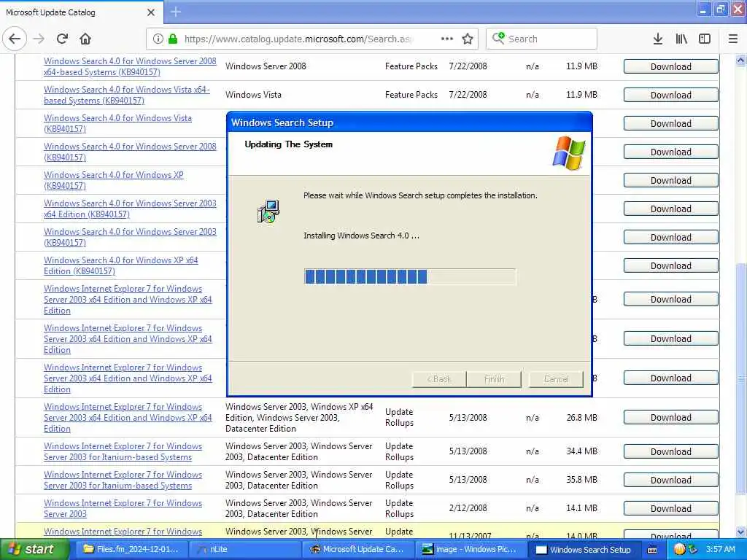
Task: Click the setup installer icon in dialog
Action: pyautogui.click(x=268, y=211)
